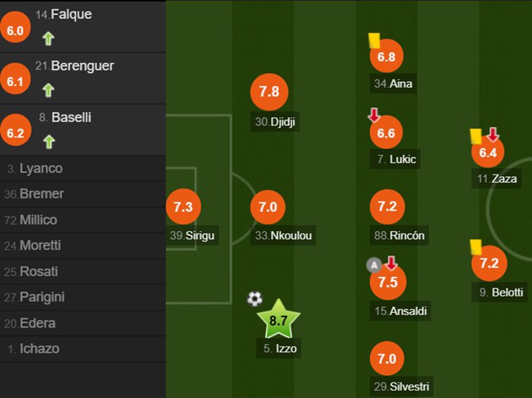This screenshot has width=532, height=398.
Task: Click the goal ball icon near Izzo
Action: (x=255, y=299)
